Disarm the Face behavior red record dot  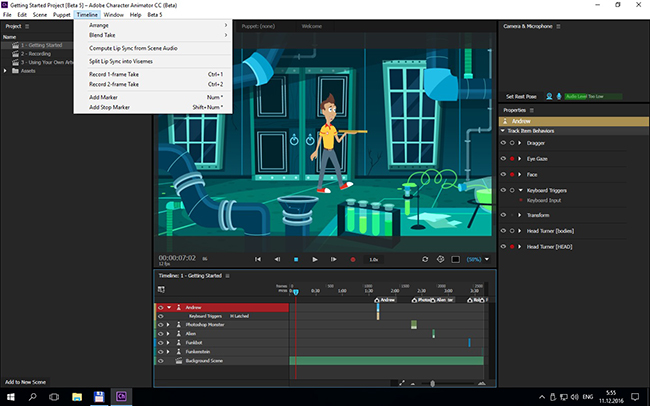pyautogui.click(x=511, y=174)
